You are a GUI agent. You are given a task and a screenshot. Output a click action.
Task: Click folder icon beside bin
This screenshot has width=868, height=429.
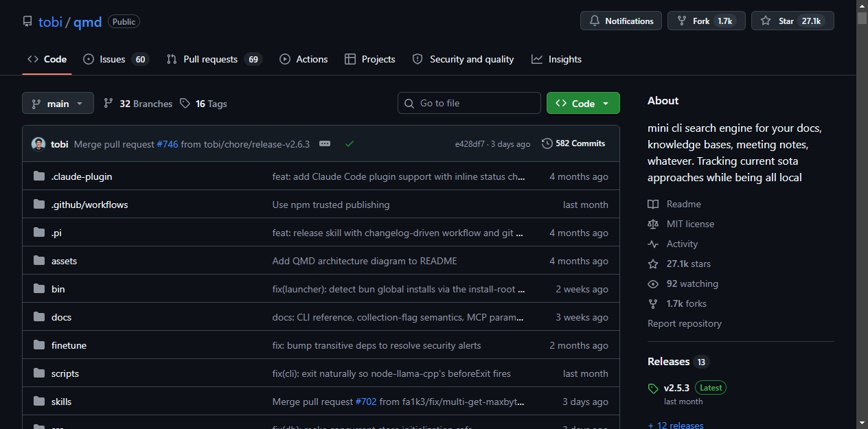pos(38,289)
